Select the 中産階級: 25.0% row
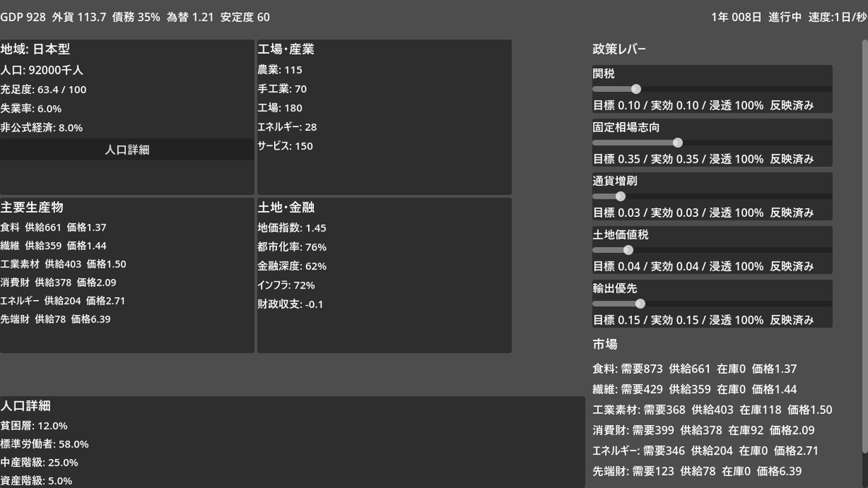 pos(39,463)
